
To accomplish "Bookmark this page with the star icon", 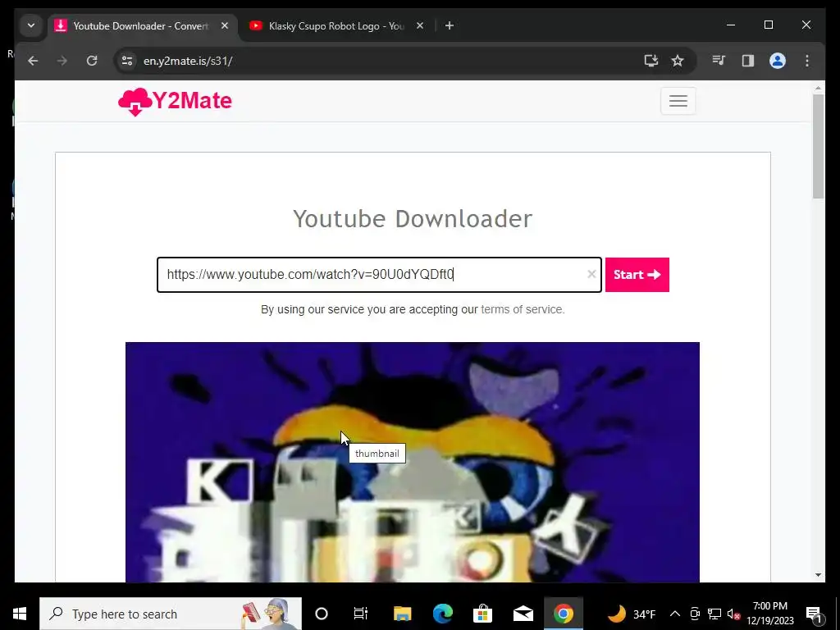I will (x=678, y=61).
